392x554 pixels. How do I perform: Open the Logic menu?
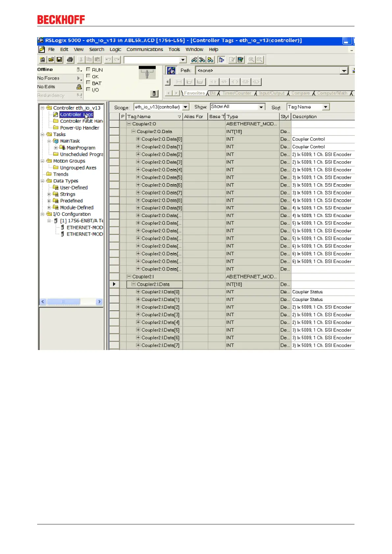(115, 49)
